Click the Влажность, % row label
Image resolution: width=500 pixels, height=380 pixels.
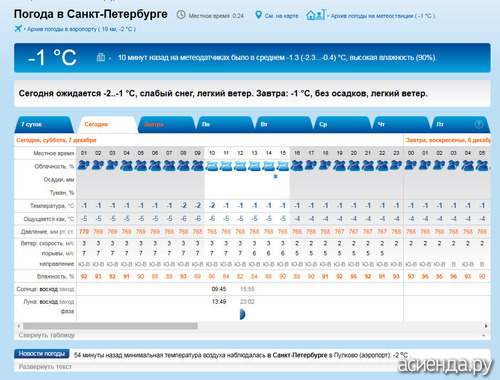55,276
